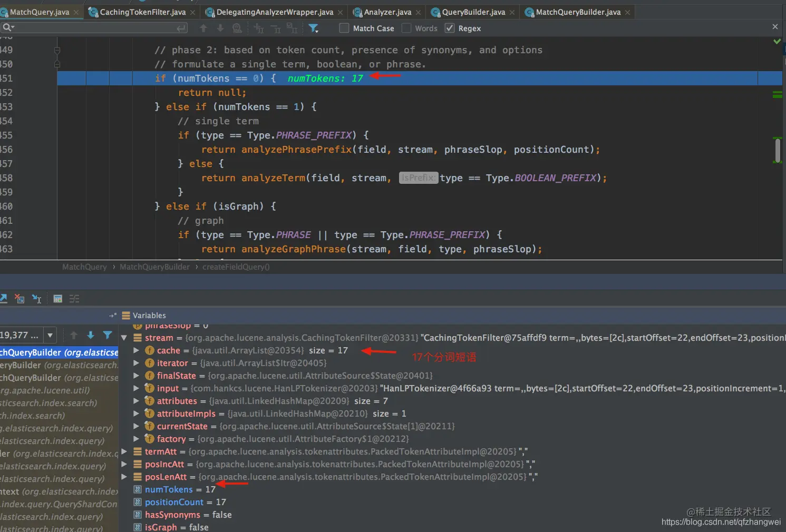Click MatchQuery breadcrumb

click(x=84, y=267)
